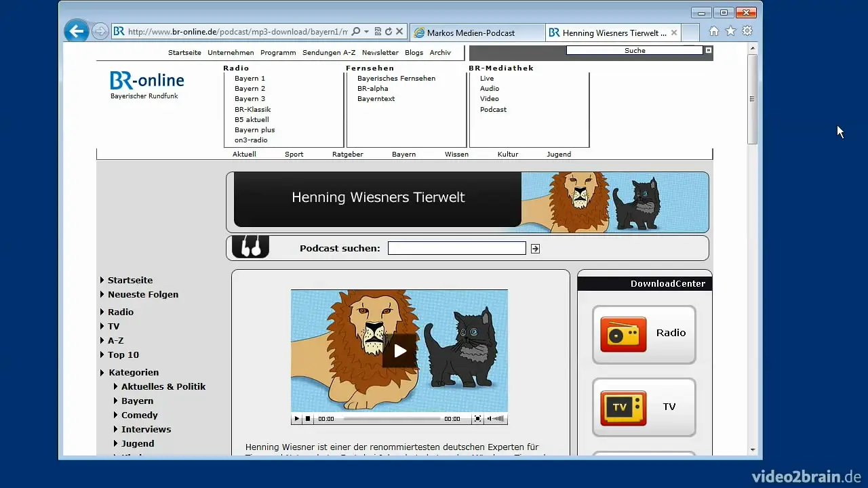Viewport: 868px width, 488px height.
Task: Open the B5 aktuell link
Action: pyautogui.click(x=252, y=120)
